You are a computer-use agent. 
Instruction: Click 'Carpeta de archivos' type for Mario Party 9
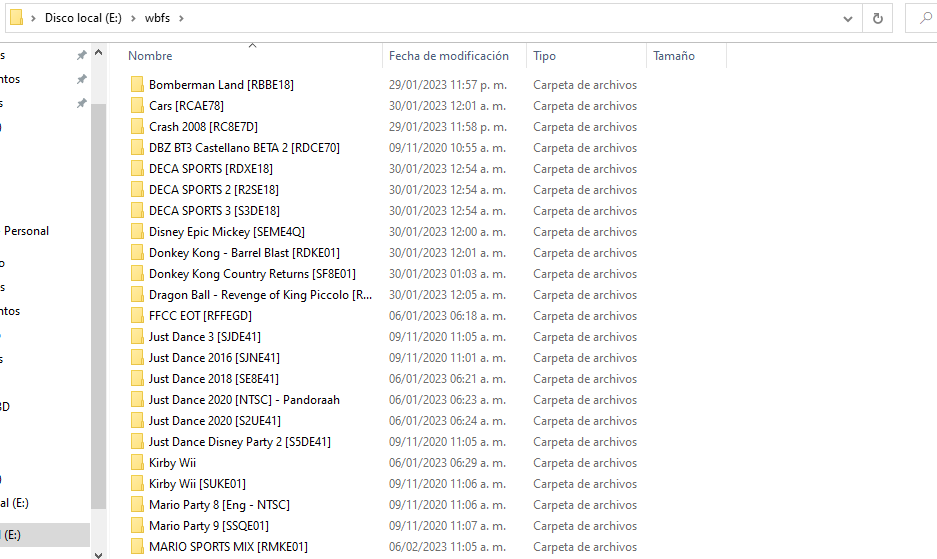(585, 526)
